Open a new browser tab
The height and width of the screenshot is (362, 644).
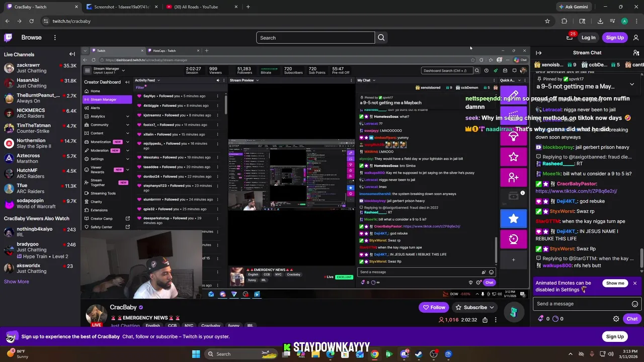tap(248, 7)
